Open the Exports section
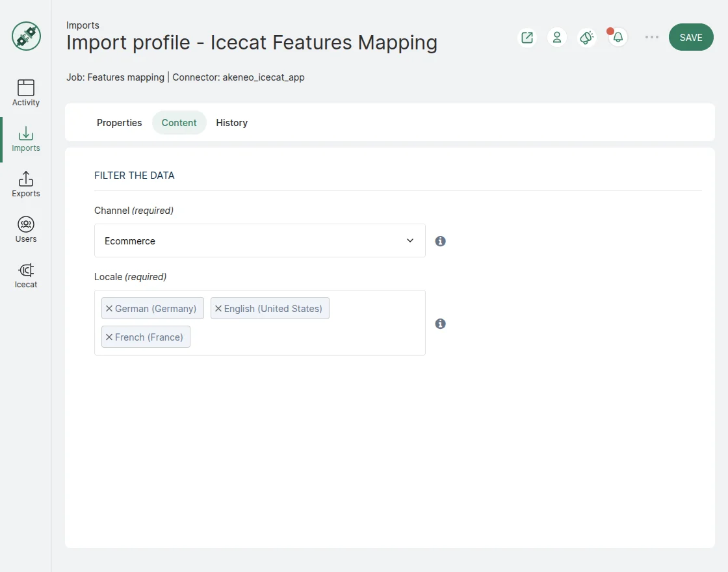This screenshot has width=728, height=572. pyautogui.click(x=25, y=184)
